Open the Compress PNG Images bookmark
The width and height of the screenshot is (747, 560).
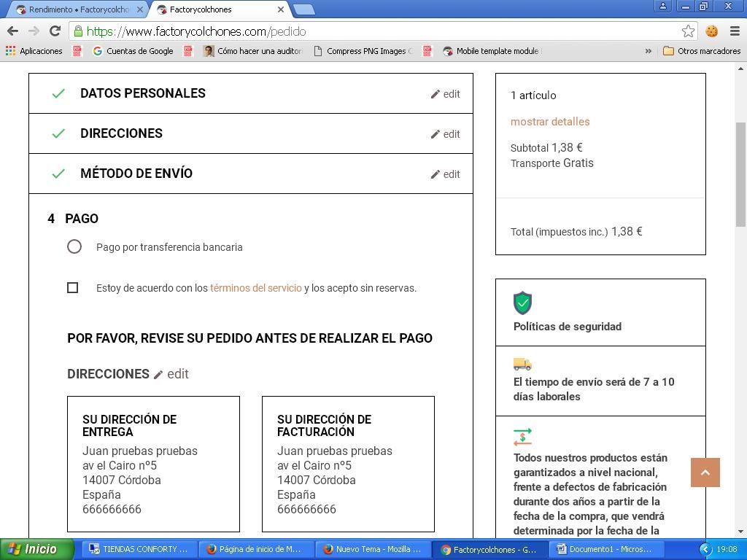point(363,51)
